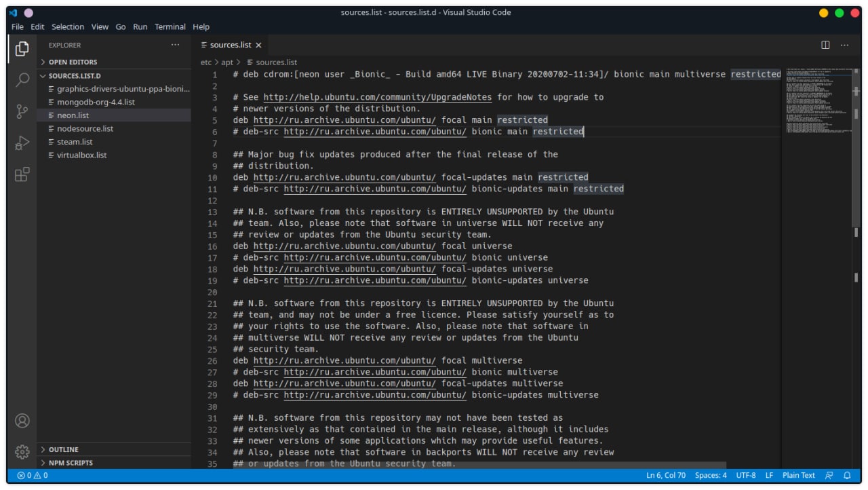Open notifications bell in status bar
The height and width of the screenshot is (490, 868).
click(x=847, y=476)
